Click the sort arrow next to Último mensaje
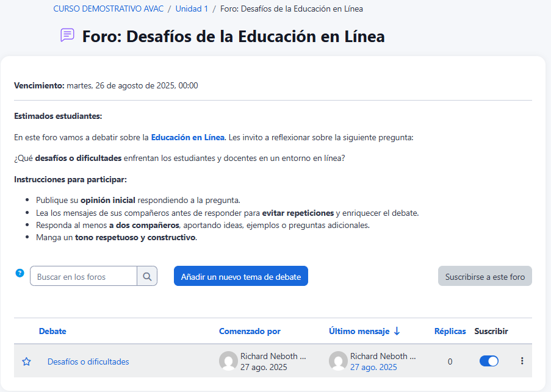The width and height of the screenshot is (551, 392). pyautogui.click(x=397, y=331)
